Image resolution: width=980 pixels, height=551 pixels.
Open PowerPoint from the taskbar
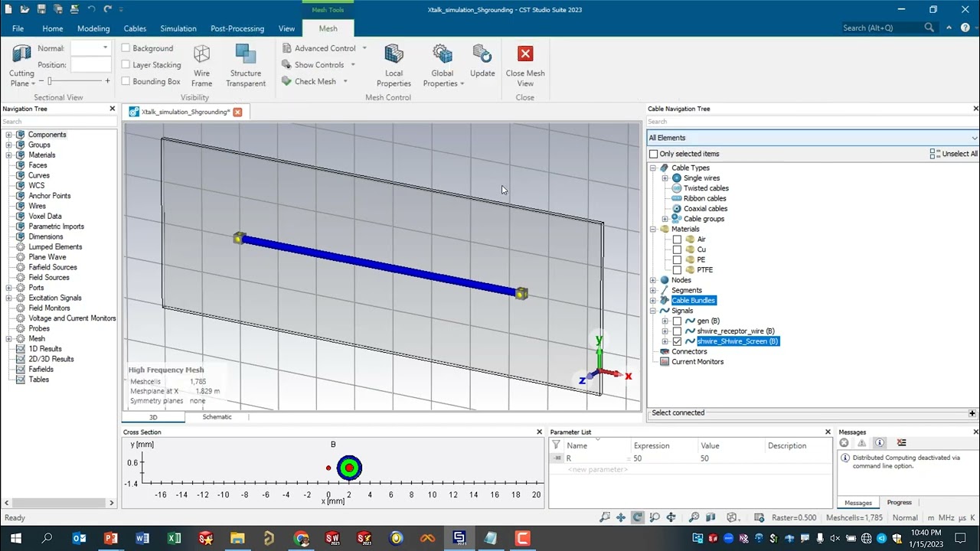[110, 538]
